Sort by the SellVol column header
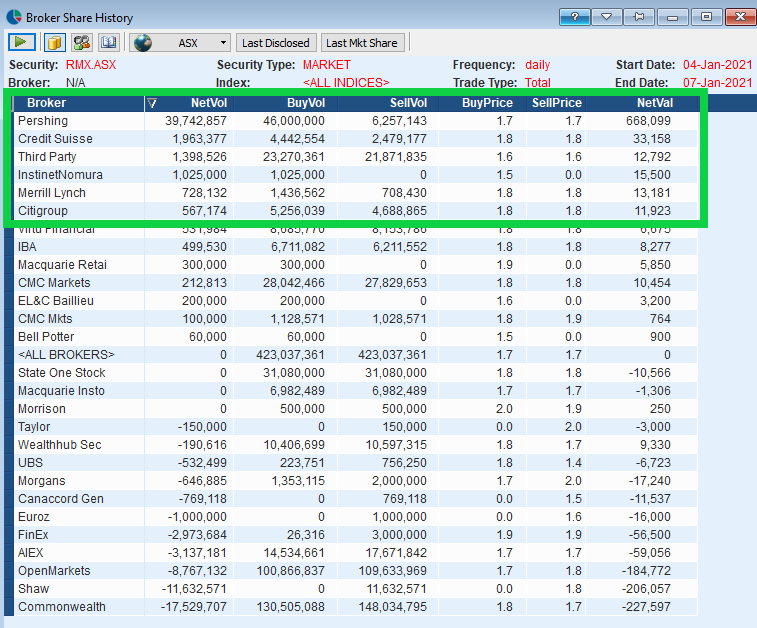The image size is (757, 628). (408, 103)
